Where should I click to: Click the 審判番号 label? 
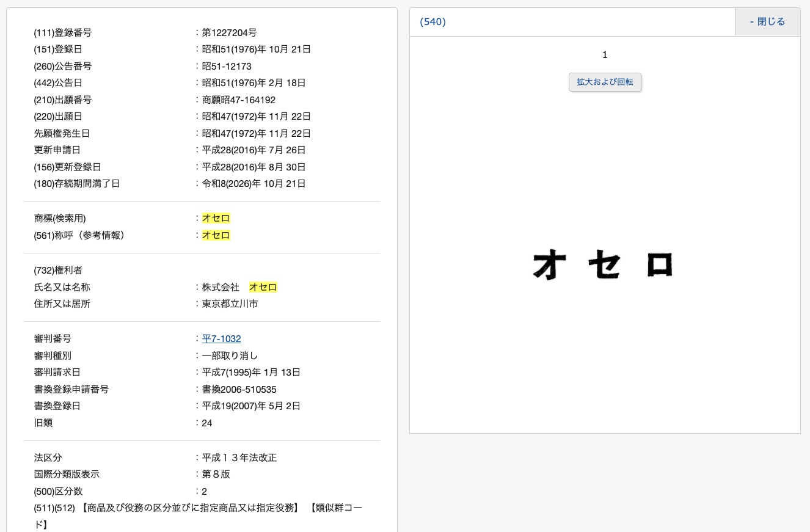coord(53,338)
